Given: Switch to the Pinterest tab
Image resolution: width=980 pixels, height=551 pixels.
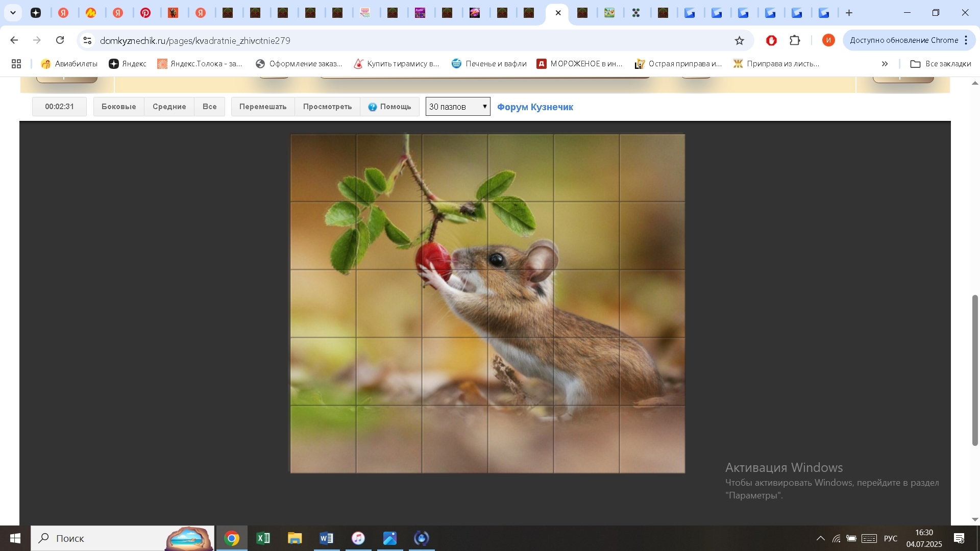Looking at the screenshot, I should click(145, 13).
